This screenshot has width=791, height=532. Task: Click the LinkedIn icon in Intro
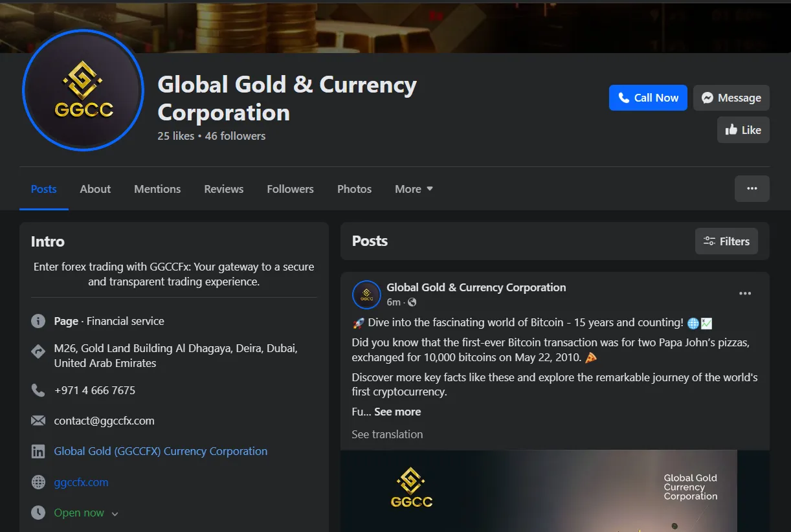[x=38, y=451]
